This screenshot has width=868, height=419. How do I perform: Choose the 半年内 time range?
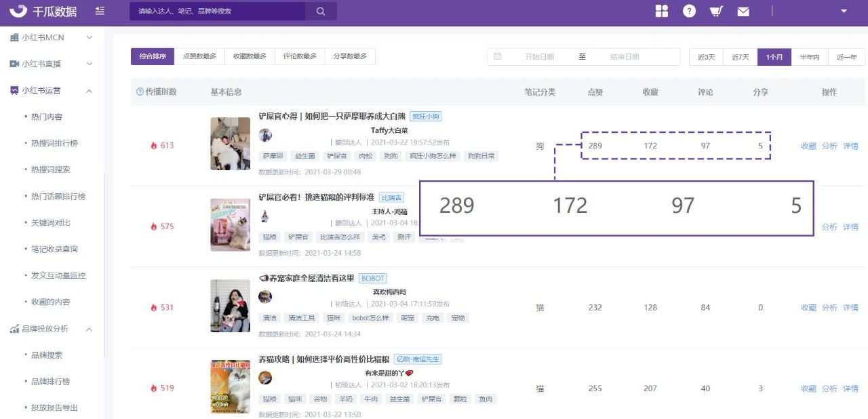810,57
